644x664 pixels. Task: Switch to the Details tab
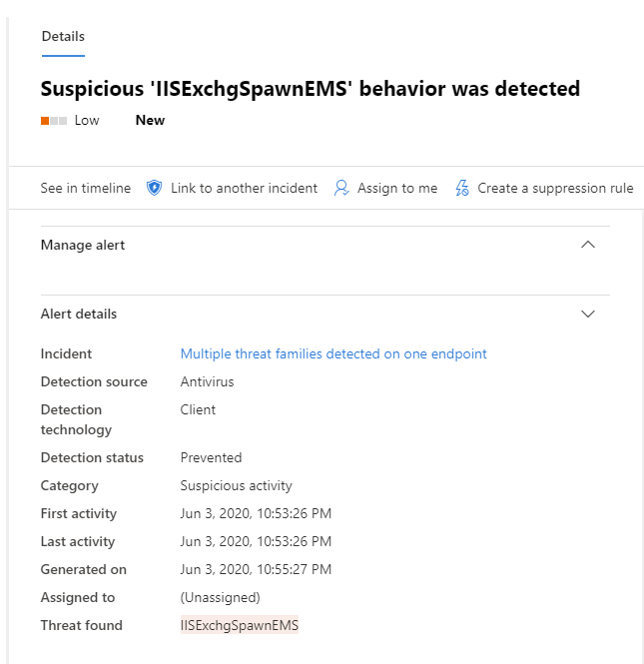pos(63,36)
